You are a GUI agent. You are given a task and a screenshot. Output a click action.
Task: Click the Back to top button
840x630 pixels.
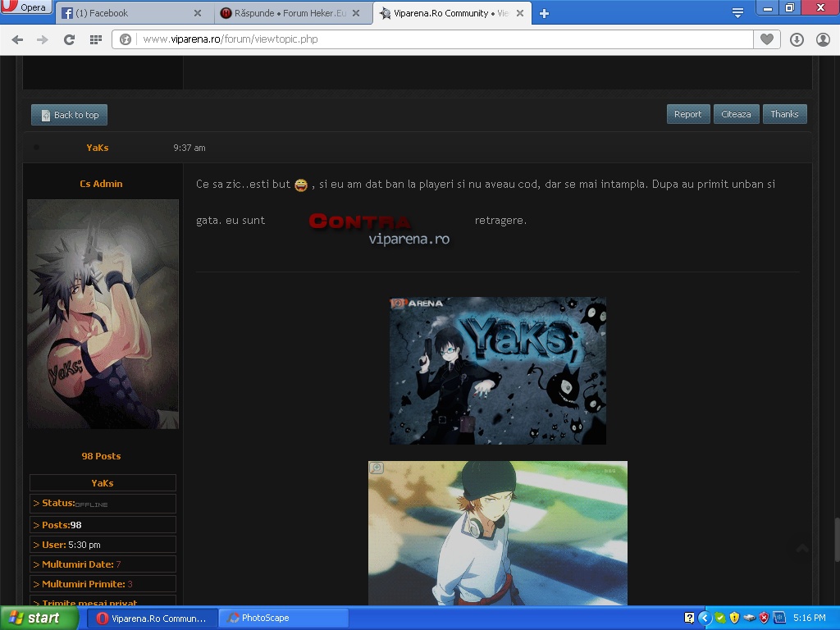pos(69,115)
